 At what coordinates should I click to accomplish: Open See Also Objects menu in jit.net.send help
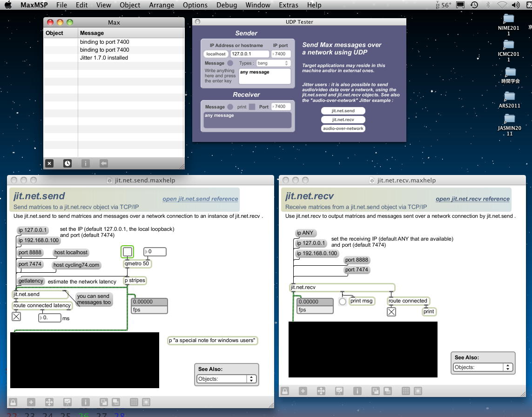pyautogui.click(x=227, y=379)
